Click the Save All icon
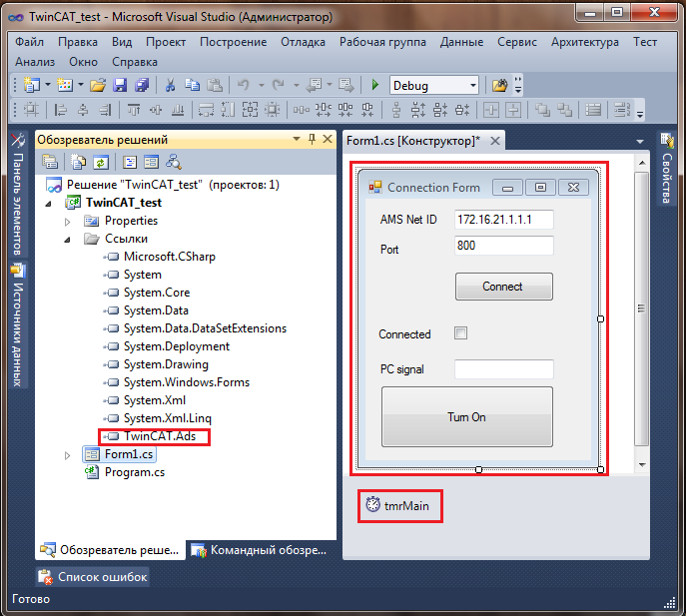 click(x=142, y=85)
